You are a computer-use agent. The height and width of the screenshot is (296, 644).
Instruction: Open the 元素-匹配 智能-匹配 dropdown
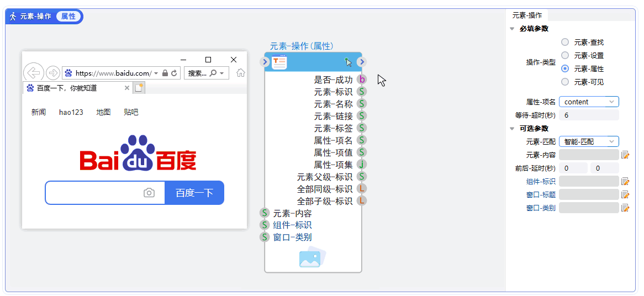[589, 141]
